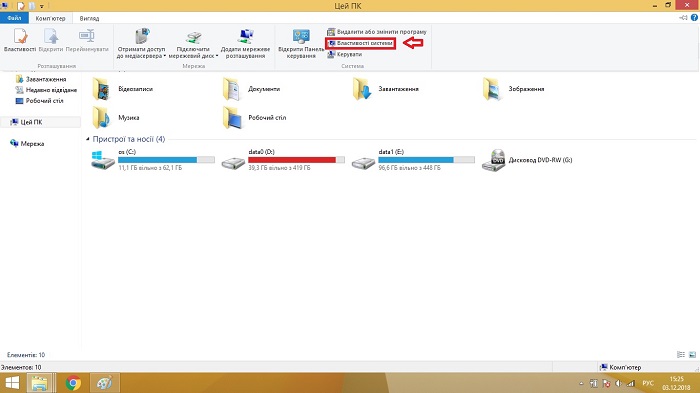Image resolution: width=700 pixels, height=393 pixels.
Task: Open the ribbon Help icon
Action: coord(694,18)
